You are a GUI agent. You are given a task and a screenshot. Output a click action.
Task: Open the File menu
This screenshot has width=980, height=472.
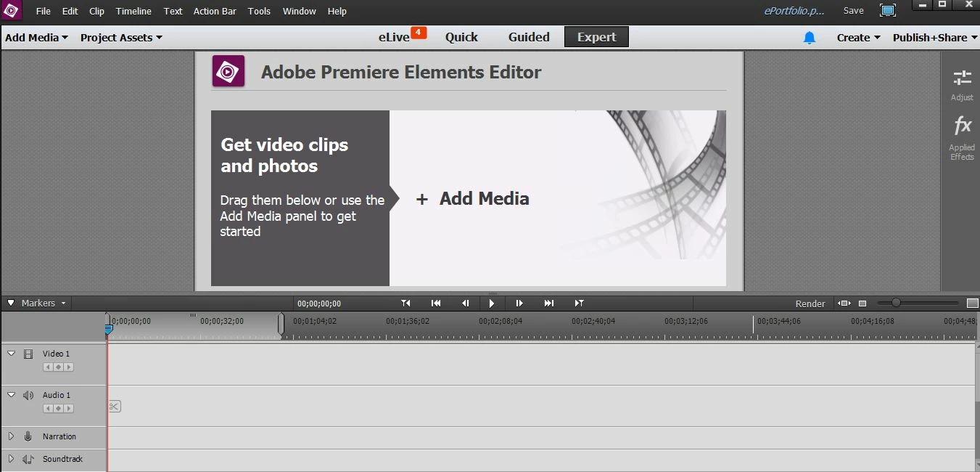click(44, 11)
